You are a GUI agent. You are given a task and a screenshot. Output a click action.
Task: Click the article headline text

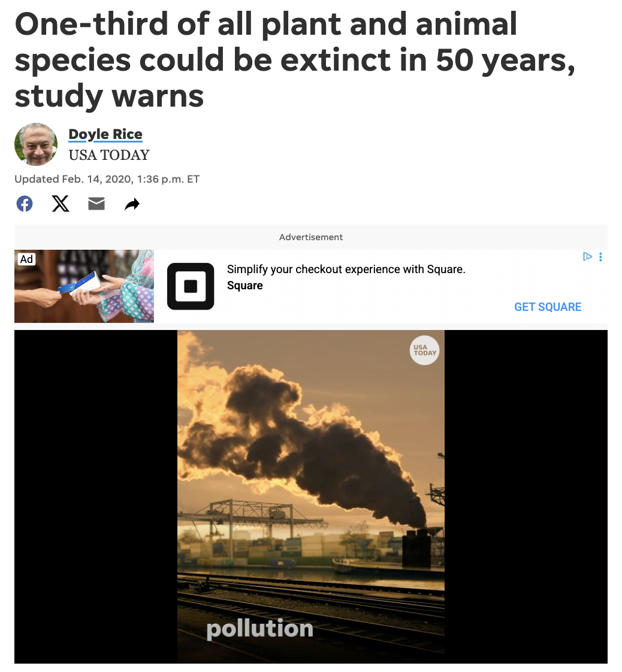coord(295,59)
